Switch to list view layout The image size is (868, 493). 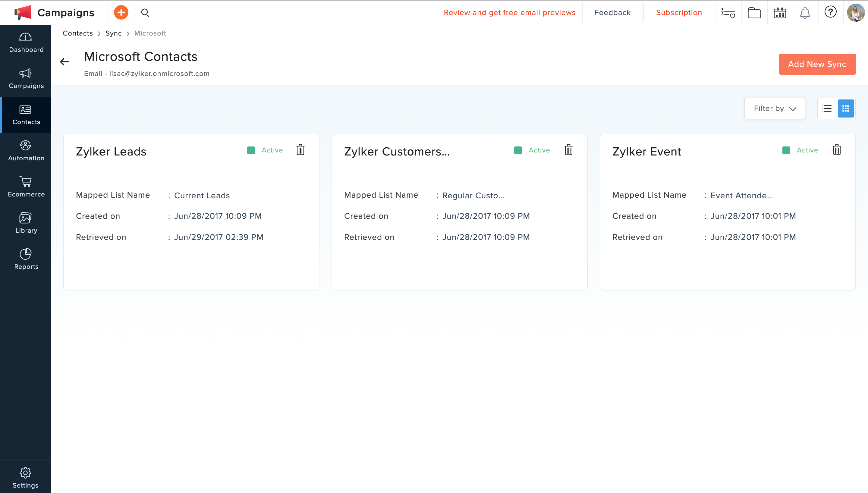[x=827, y=108]
